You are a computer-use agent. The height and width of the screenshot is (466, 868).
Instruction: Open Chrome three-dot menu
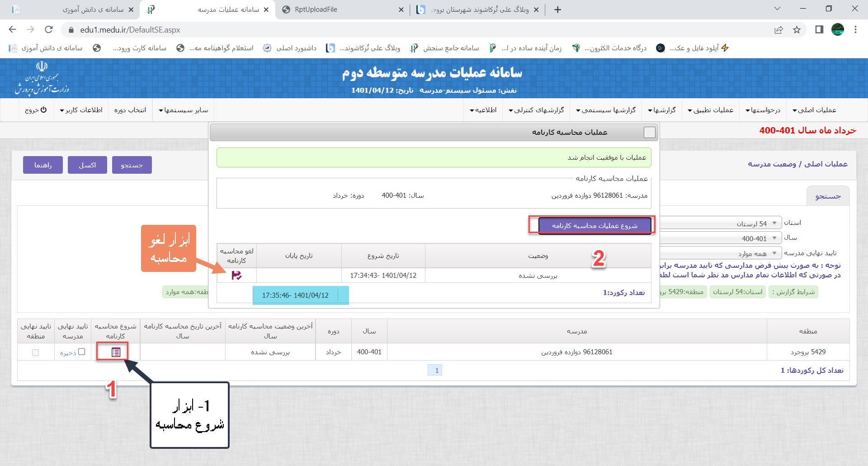855,30
